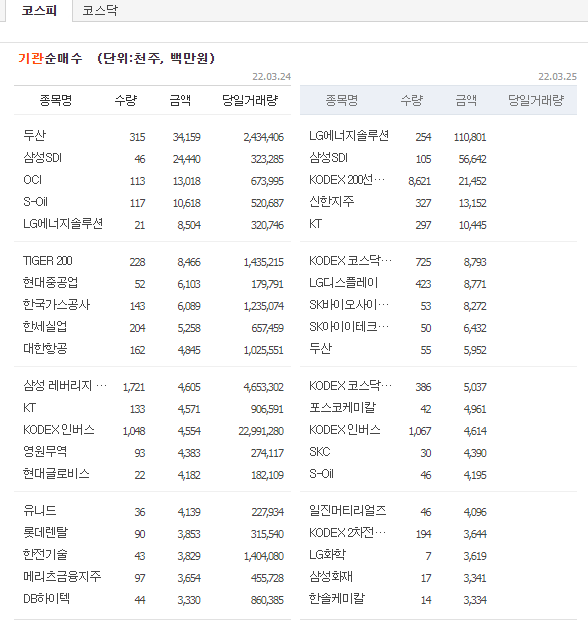Click 종목명 header in 22.03.24 table
This screenshot has width=588, height=630.
pos(55,100)
